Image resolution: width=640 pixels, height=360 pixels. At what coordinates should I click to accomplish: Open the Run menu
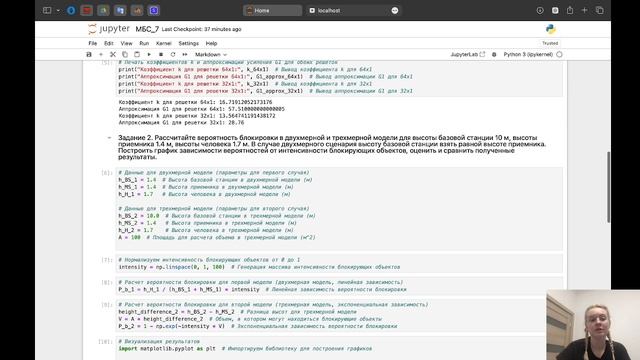point(144,43)
